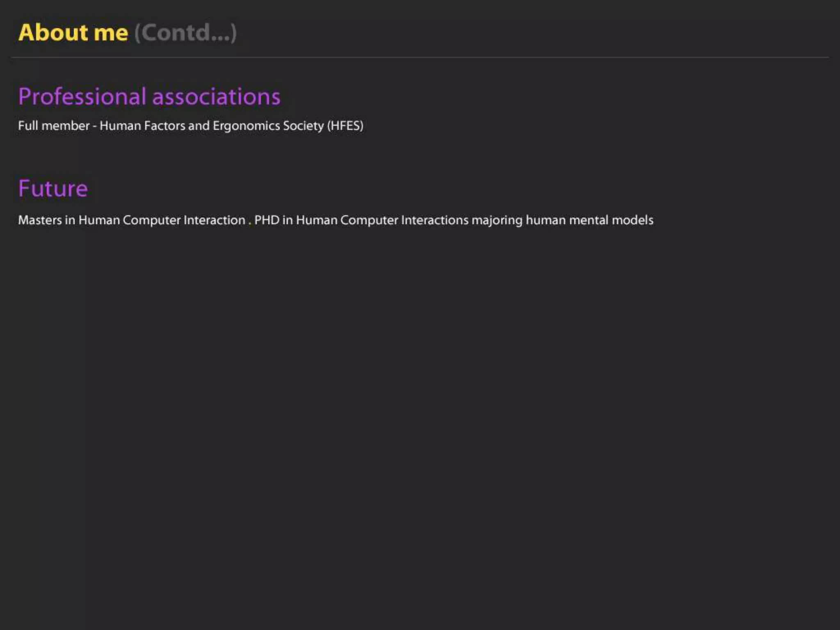The height and width of the screenshot is (630, 840).
Task: Click the word "majoring"
Action: [x=497, y=220]
